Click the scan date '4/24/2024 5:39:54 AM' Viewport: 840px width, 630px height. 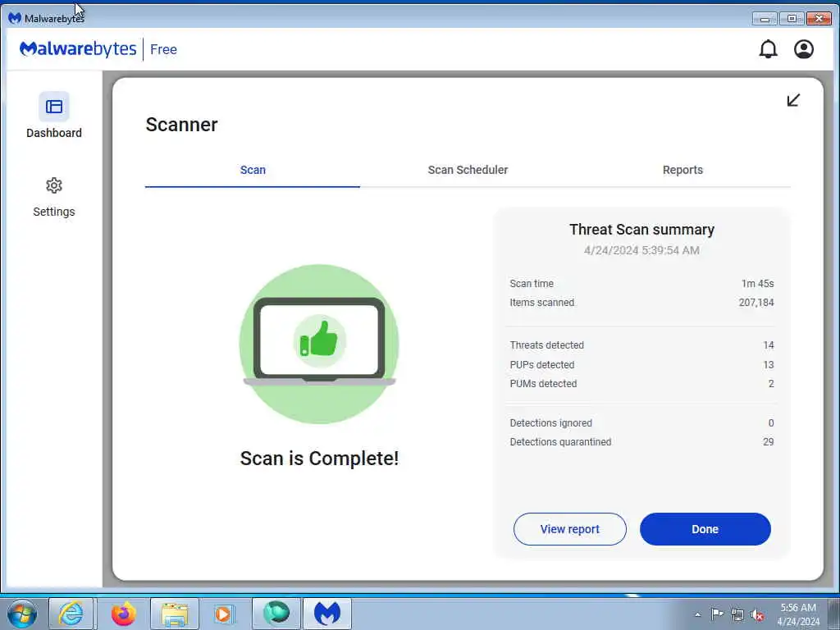[x=641, y=250]
